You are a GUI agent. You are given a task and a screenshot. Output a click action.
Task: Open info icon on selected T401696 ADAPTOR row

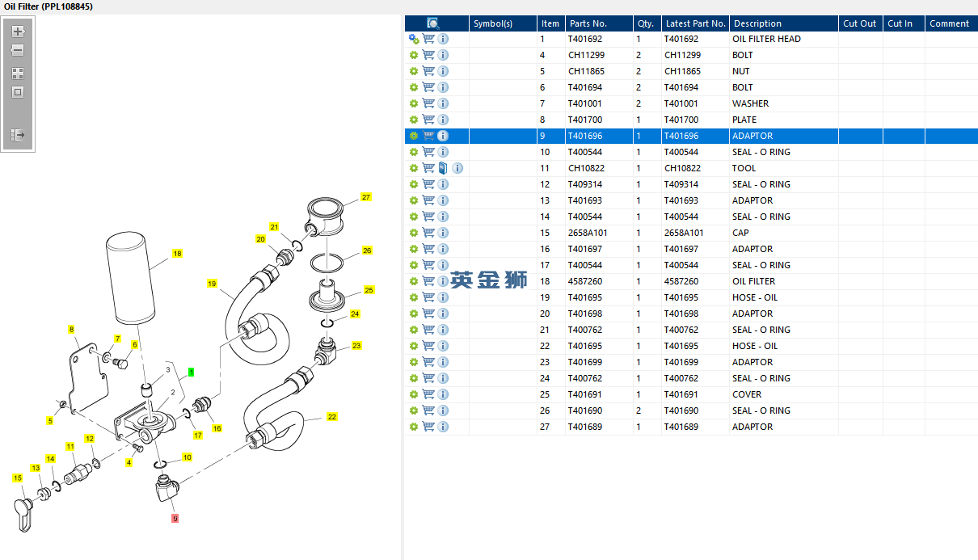click(x=443, y=136)
